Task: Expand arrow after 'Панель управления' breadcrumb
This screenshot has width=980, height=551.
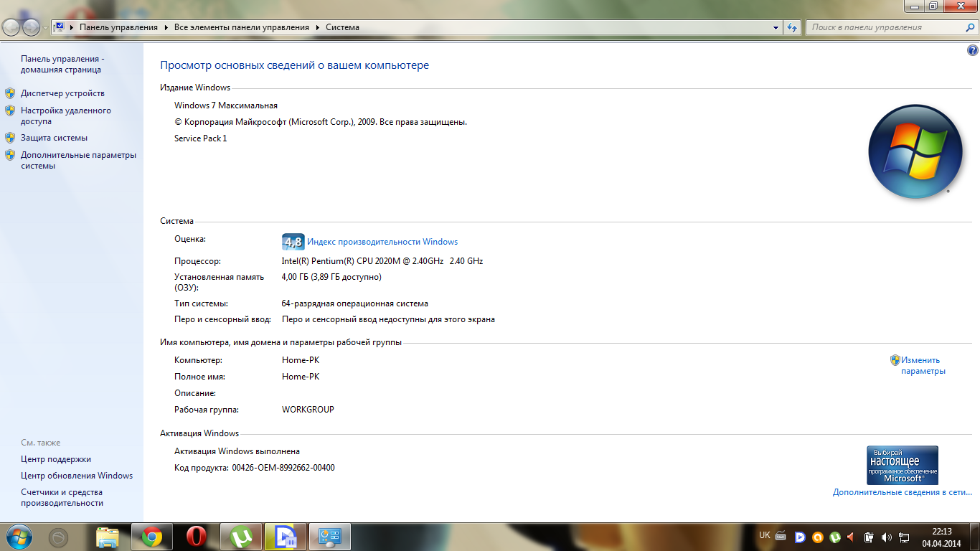Action: 166,27
